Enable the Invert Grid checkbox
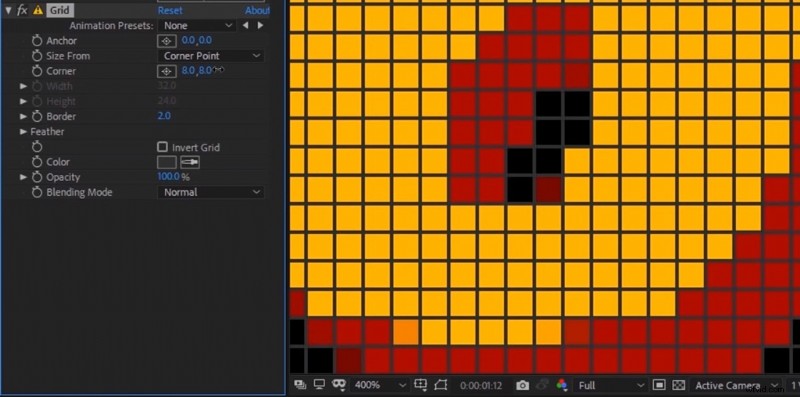This screenshot has width=800, height=397. pos(162,147)
